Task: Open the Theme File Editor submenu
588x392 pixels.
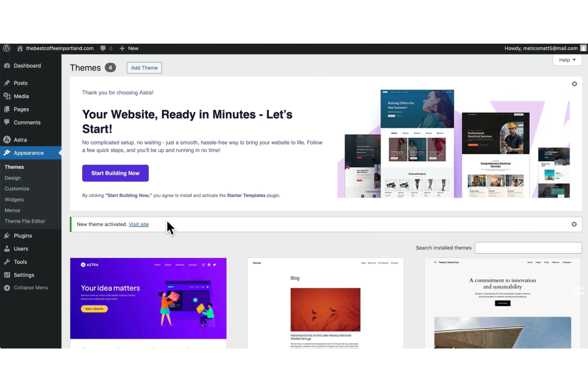Action: 25,221
